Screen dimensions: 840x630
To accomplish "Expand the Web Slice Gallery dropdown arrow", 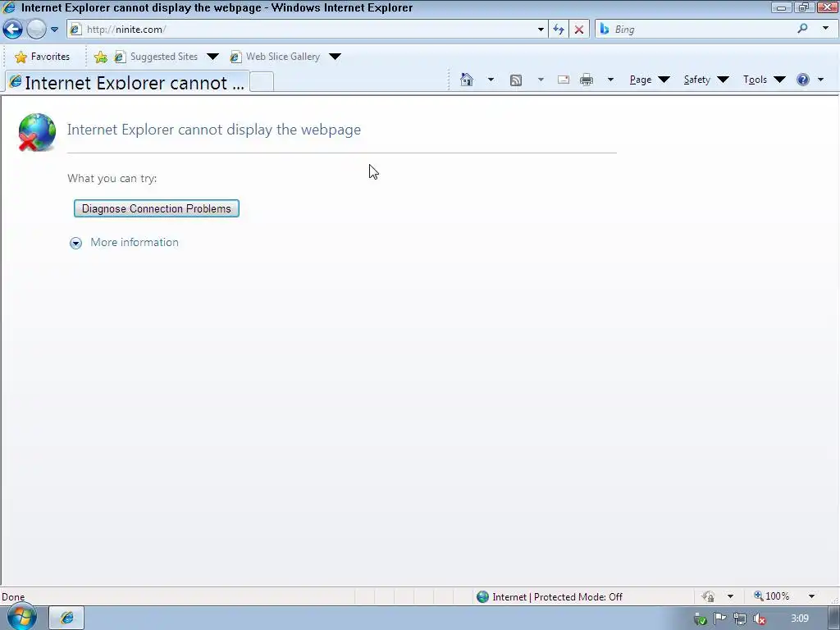I will point(335,57).
